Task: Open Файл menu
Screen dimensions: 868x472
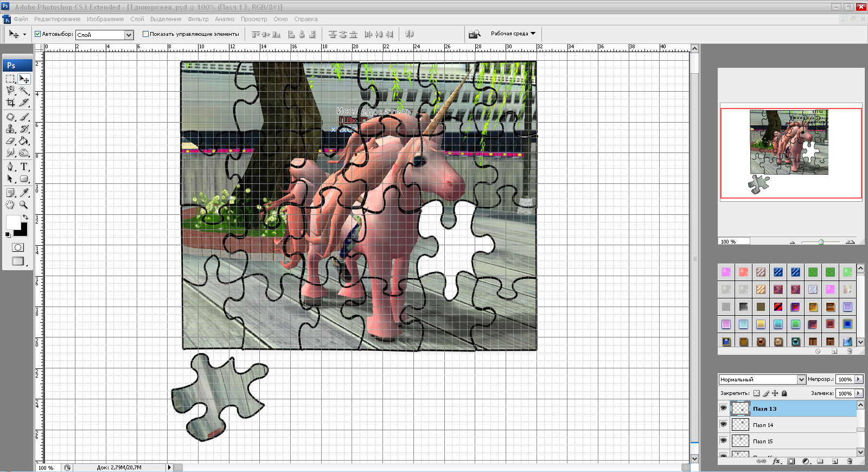Action: tap(21, 19)
